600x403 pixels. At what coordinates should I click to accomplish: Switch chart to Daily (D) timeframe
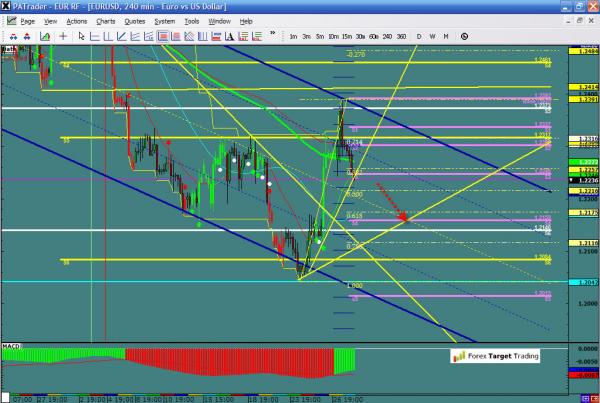[x=419, y=36]
